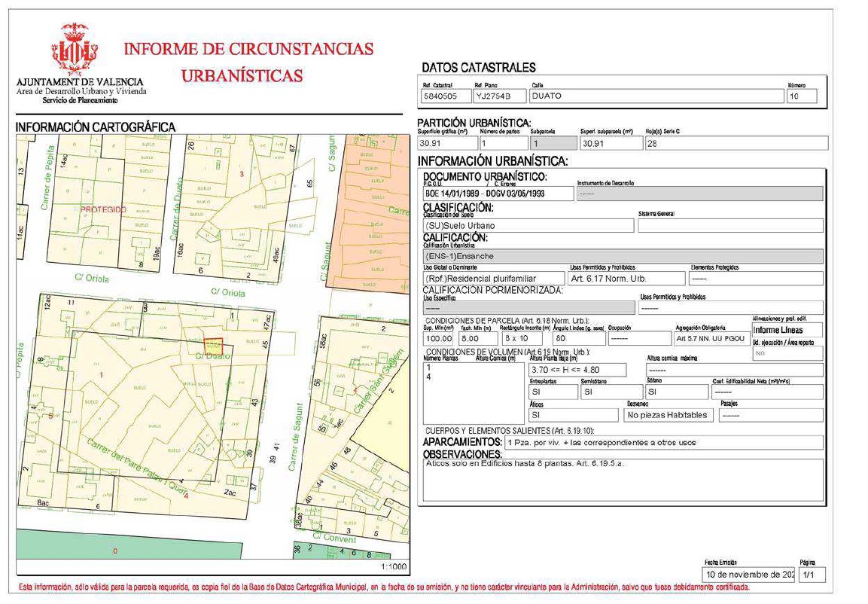Click the C/ Convent street label
This screenshot has width=868, height=604.
pyautogui.click(x=335, y=537)
